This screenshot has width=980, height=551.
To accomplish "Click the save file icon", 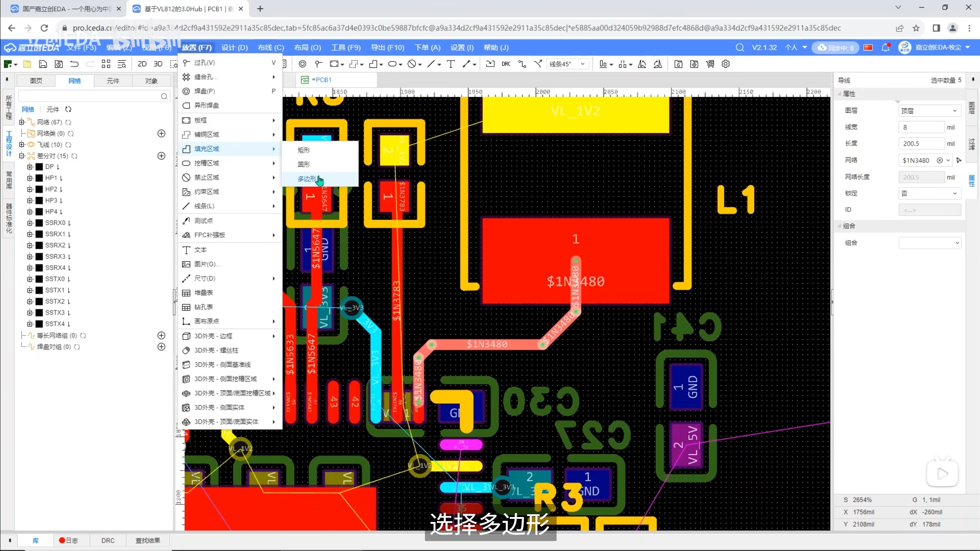I will 43,64.
